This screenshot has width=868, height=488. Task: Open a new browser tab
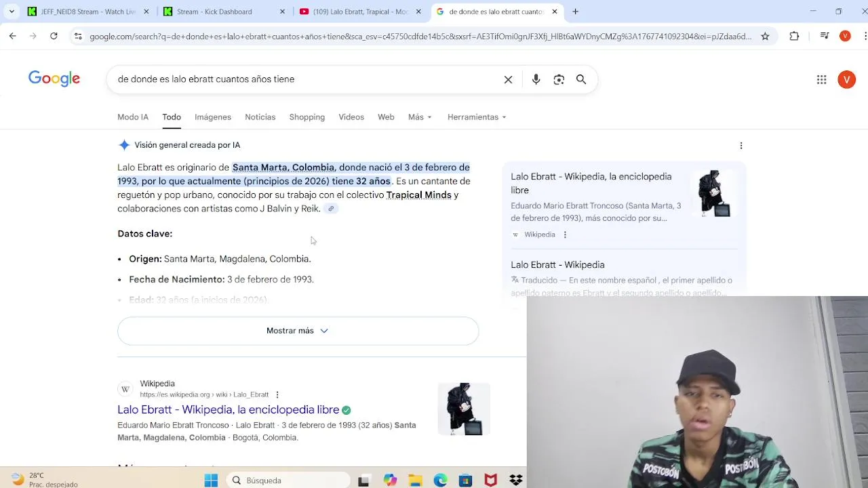point(575,12)
